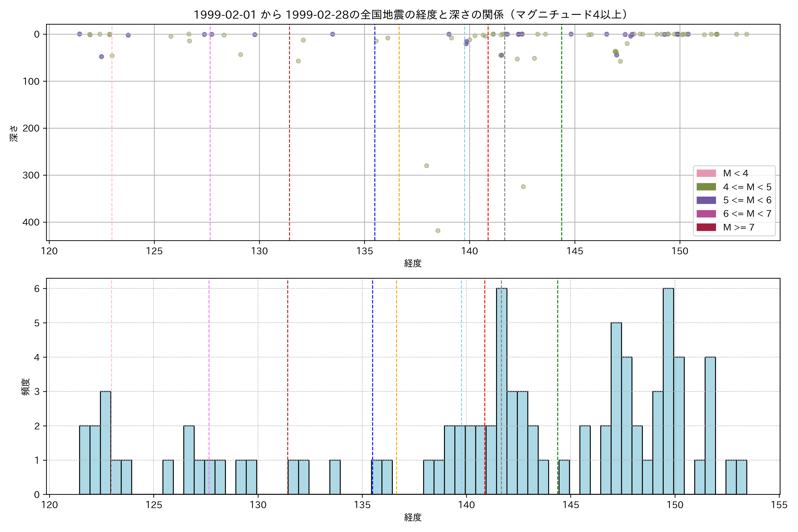798x532 pixels.
Task: Click the '経度' x-axis label under the scatter plot
Action: click(x=413, y=263)
